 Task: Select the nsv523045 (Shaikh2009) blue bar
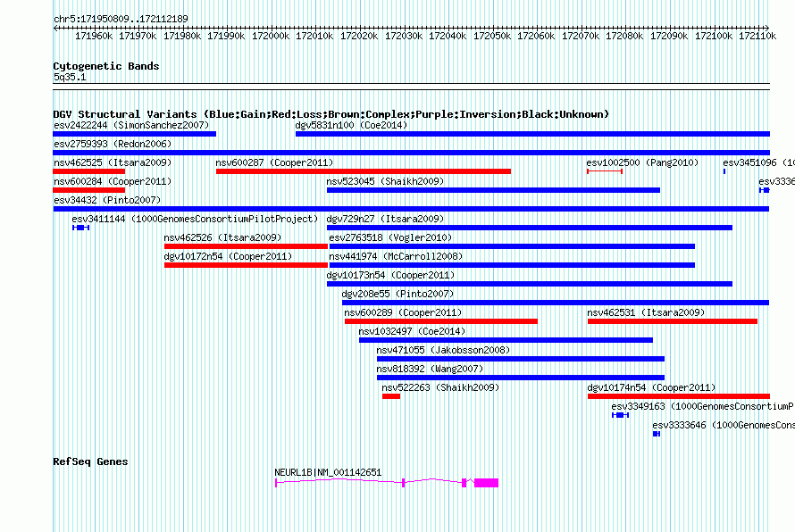493,190
